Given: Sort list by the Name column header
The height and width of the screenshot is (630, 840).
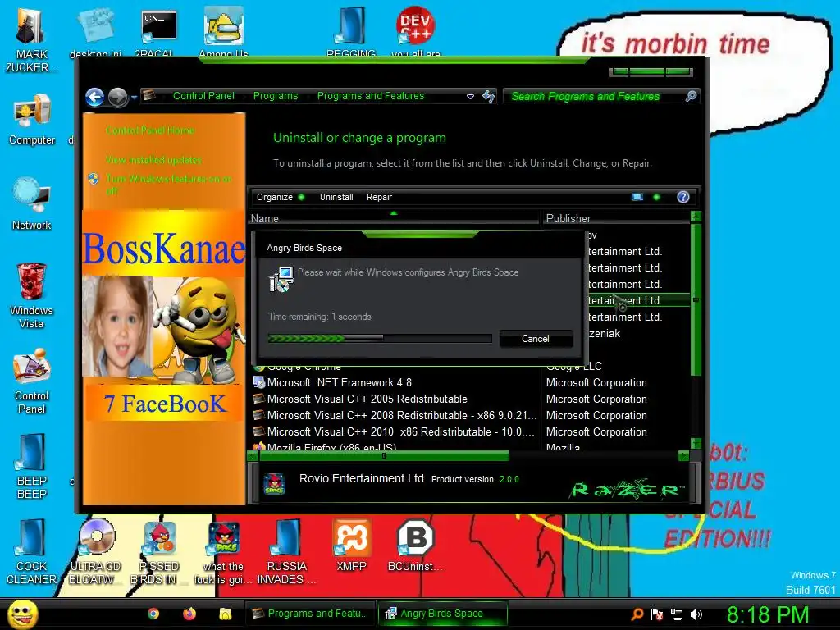Looking at the screenshot, I should [395, 218].
